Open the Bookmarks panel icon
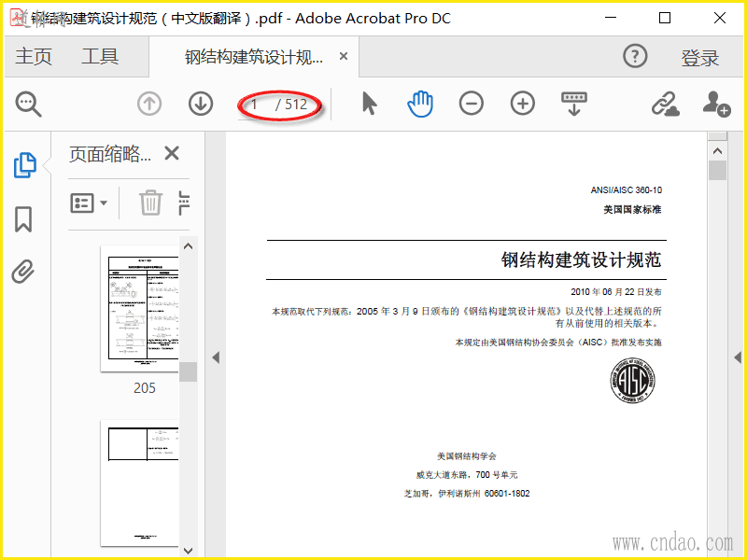 click(x=23, y=219)
